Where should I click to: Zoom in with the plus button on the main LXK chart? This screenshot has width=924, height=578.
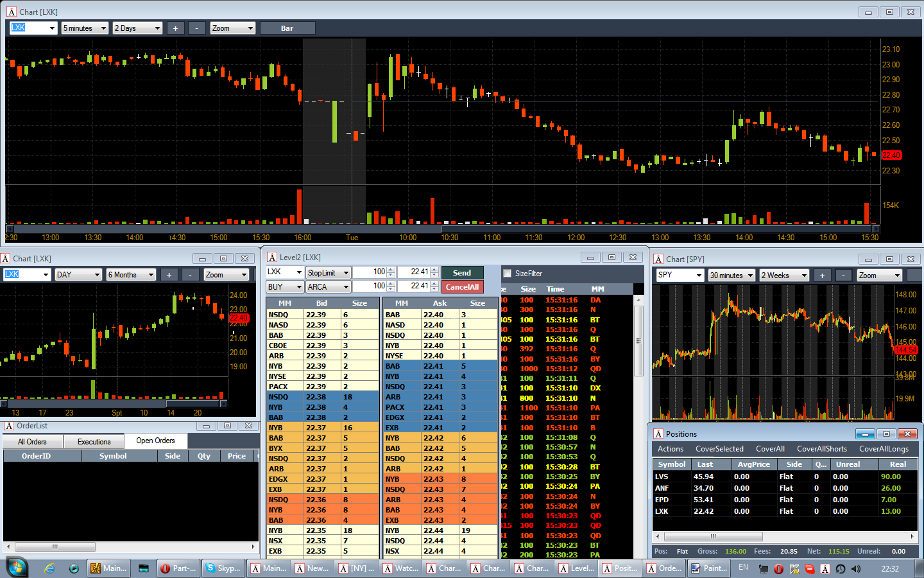pyautogui.click(x=175, y=28)
